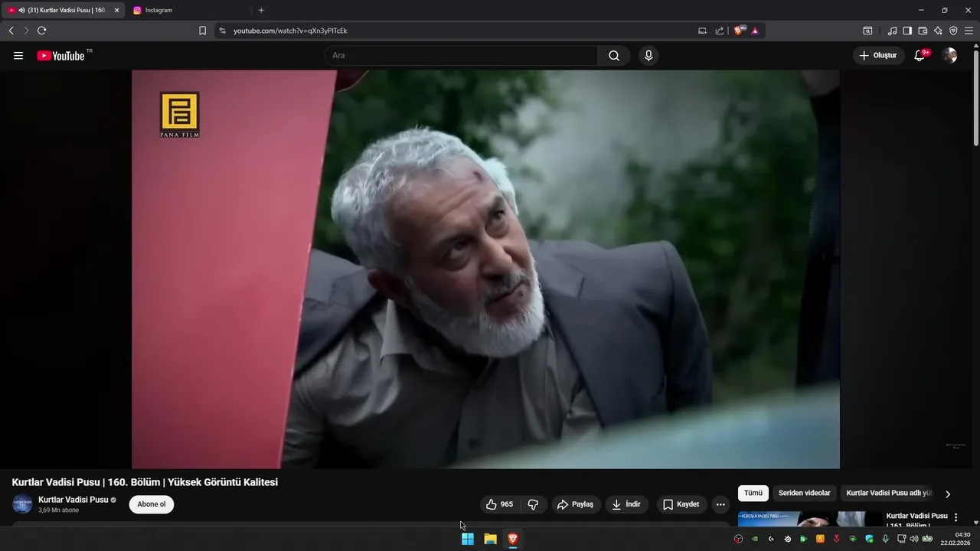Click the Kurtlar Vadisi Pusu channel avatar
Viewport: 980px width, 551px height.
click(x=22, y=504)
